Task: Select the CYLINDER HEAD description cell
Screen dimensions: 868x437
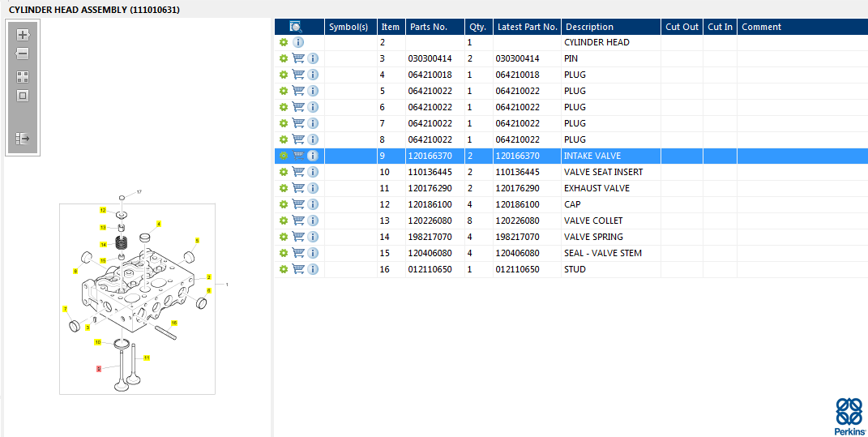Action: pyautogui.click(x=611, y=42)
